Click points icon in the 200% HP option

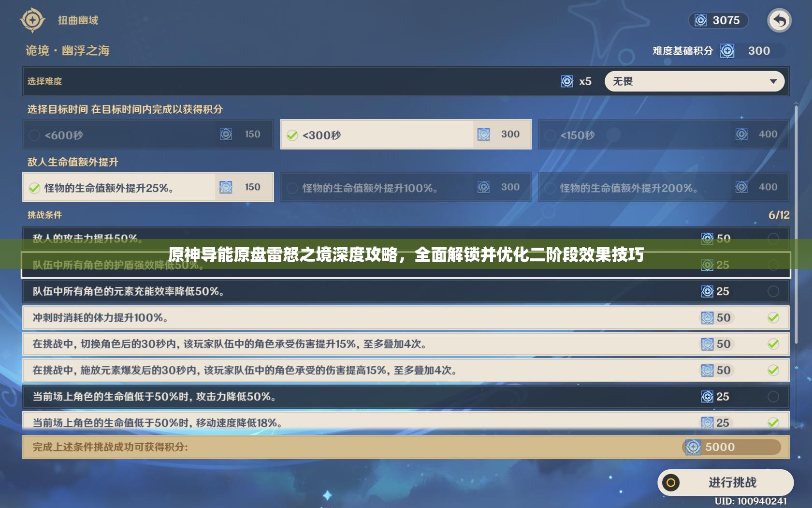click(741, 187)
